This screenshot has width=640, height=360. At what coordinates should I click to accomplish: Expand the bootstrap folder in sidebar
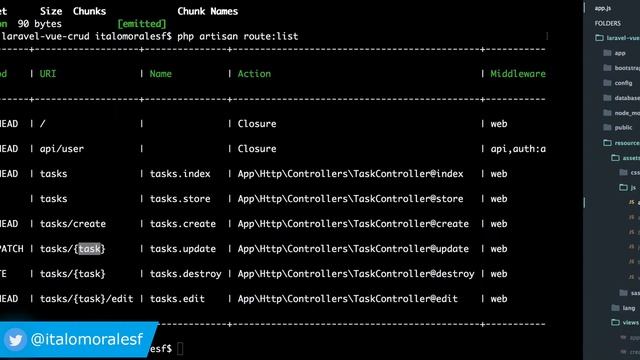[x=621, y=68]
